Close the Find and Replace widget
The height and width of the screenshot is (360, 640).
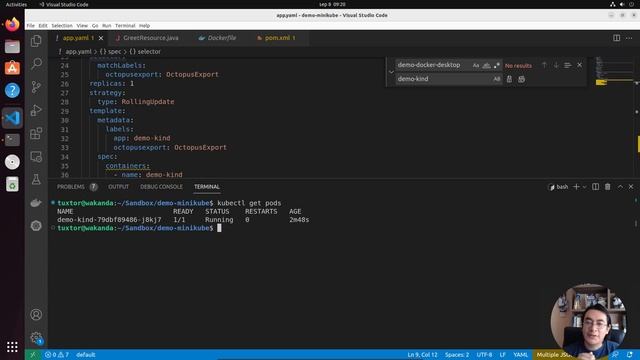[x=580, y=65]
